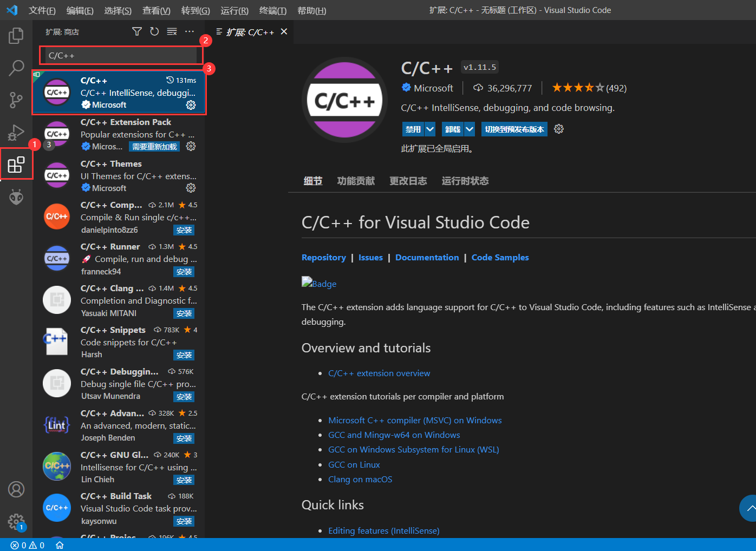This screenshot has height=551, width=756.
Task: Open the PlatformIO alien icon view
Action: 16,197
